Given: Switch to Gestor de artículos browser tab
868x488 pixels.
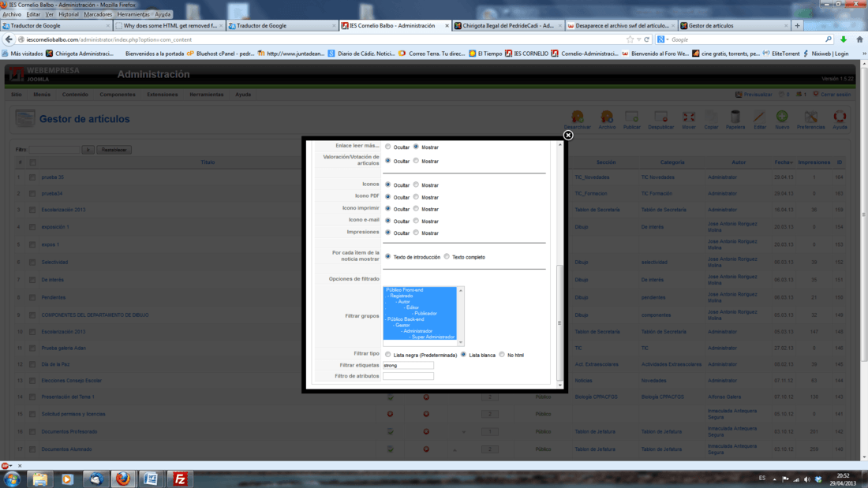Looking at the screenshot, I should tap(734, 25).
